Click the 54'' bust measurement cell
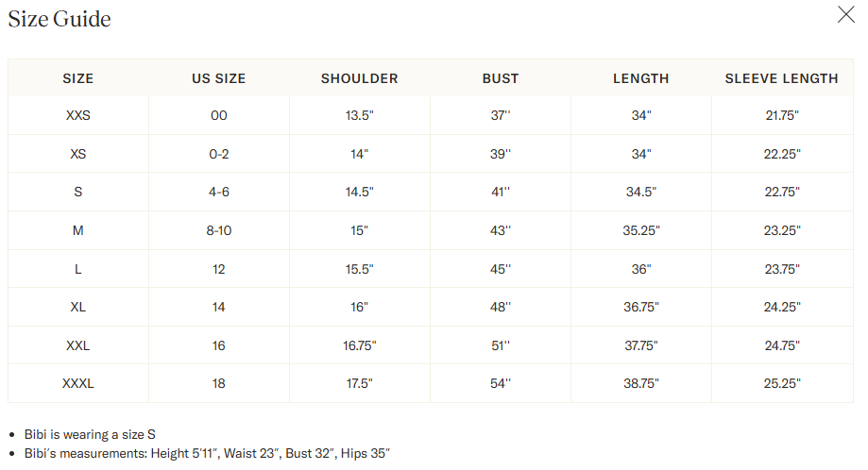The image size is (868, 470). pos(501,383)
